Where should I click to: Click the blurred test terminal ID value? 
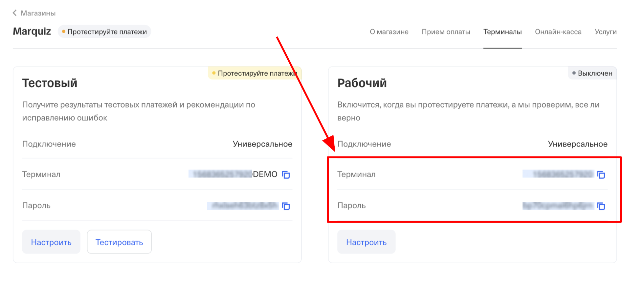pos(221,174)
